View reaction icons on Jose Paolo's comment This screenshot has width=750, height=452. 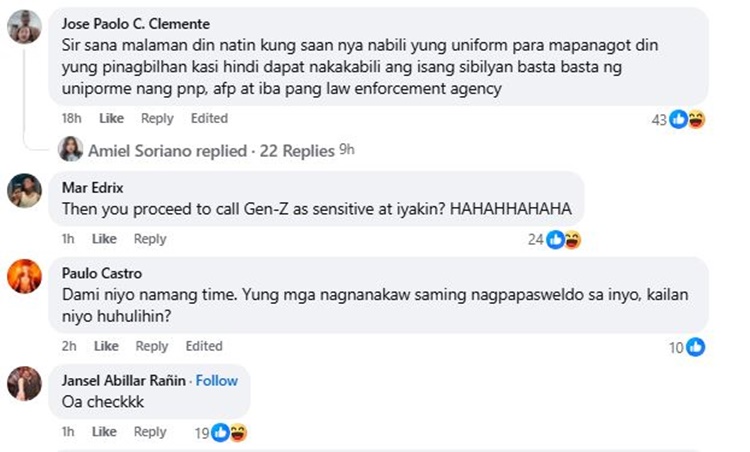pyautogui.click(x=687, y=119)
